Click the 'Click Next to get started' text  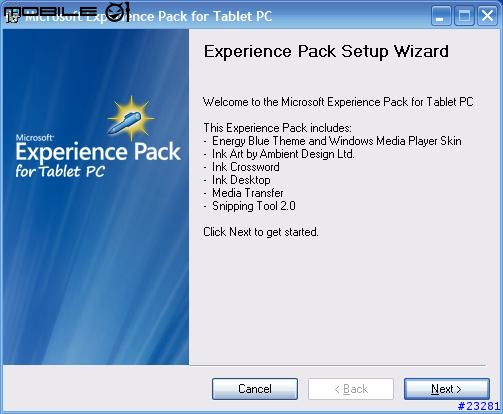[x=261, y=232]
